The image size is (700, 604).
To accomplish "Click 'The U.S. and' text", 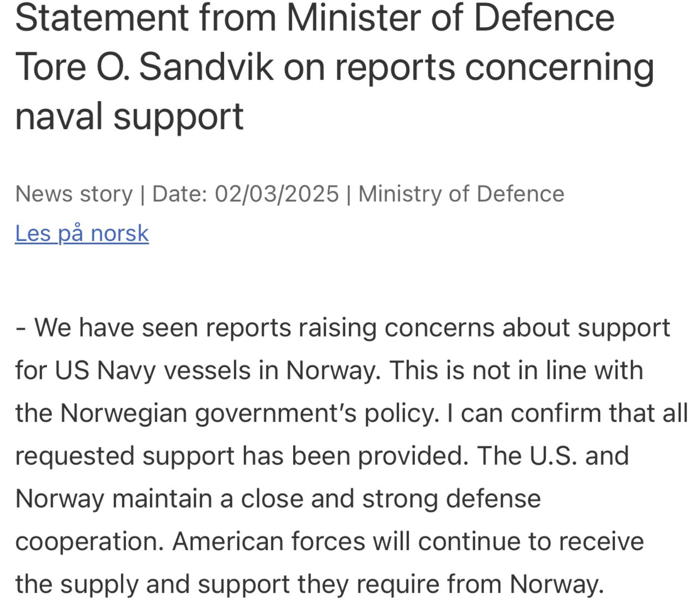I will point(553,456).
